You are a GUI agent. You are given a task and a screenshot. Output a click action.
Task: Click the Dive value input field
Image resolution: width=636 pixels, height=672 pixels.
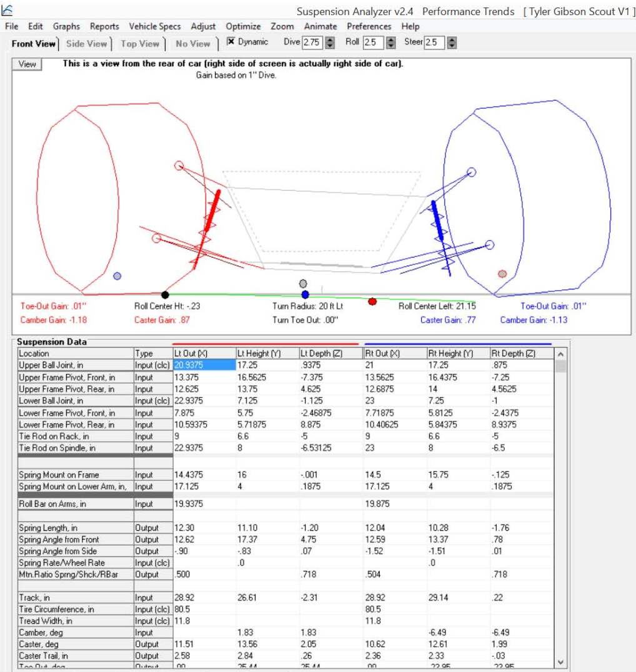pyautogui.click(x=313, y=43)
